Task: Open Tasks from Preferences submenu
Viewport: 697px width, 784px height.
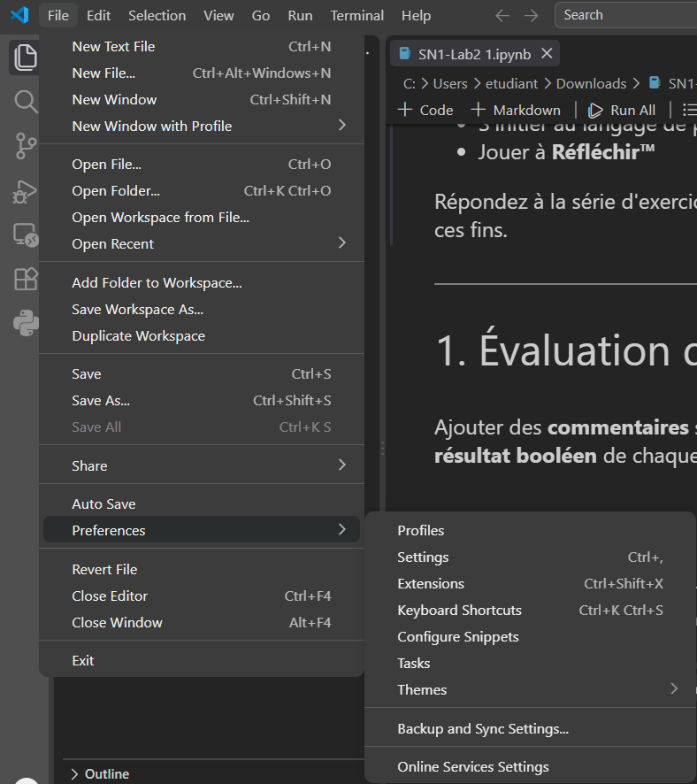Action: [x=530, y=663]
